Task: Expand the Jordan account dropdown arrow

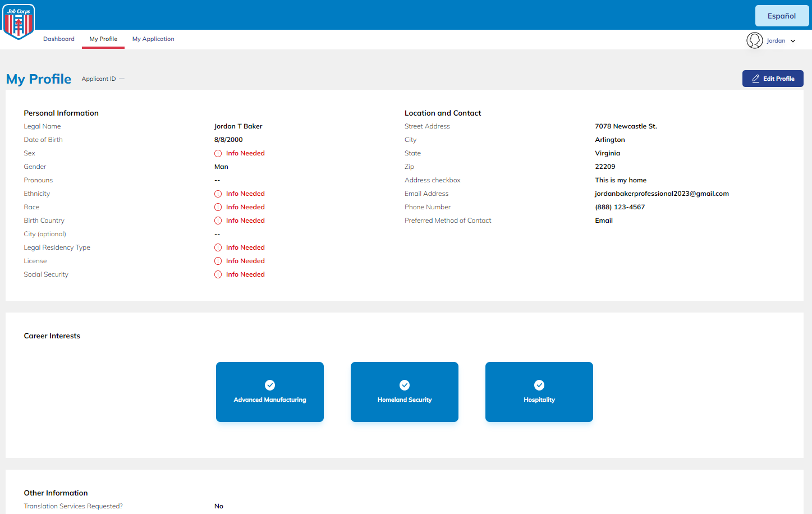Action: [x=793, y=41]
